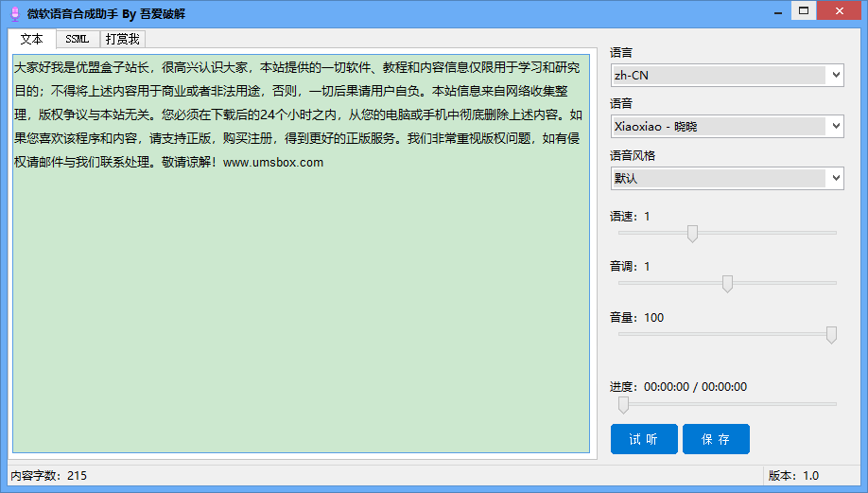
Task: Open the 语言 zh-CN dropdown
Action: [x=727, y=76]
